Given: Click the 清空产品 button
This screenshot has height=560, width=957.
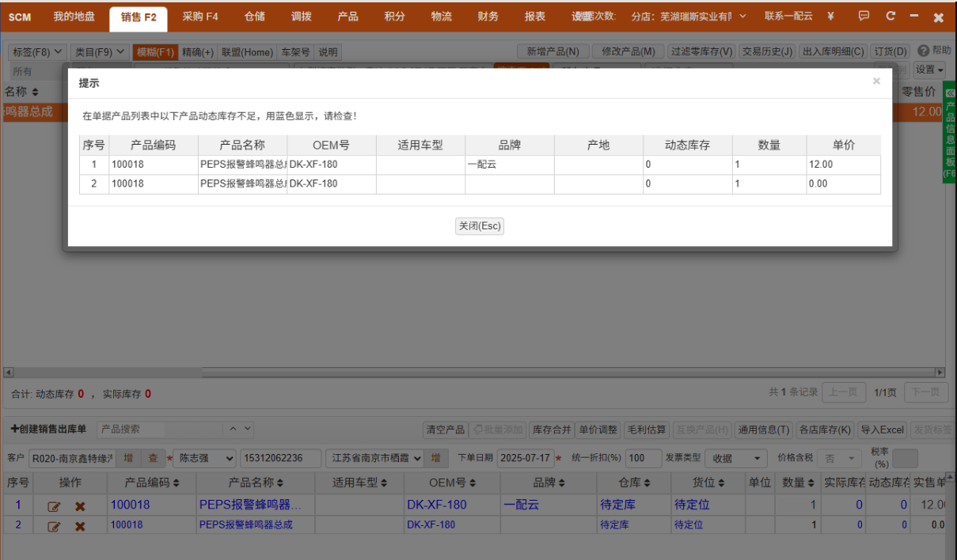Looking at the screenshot, I should [445, 429].
